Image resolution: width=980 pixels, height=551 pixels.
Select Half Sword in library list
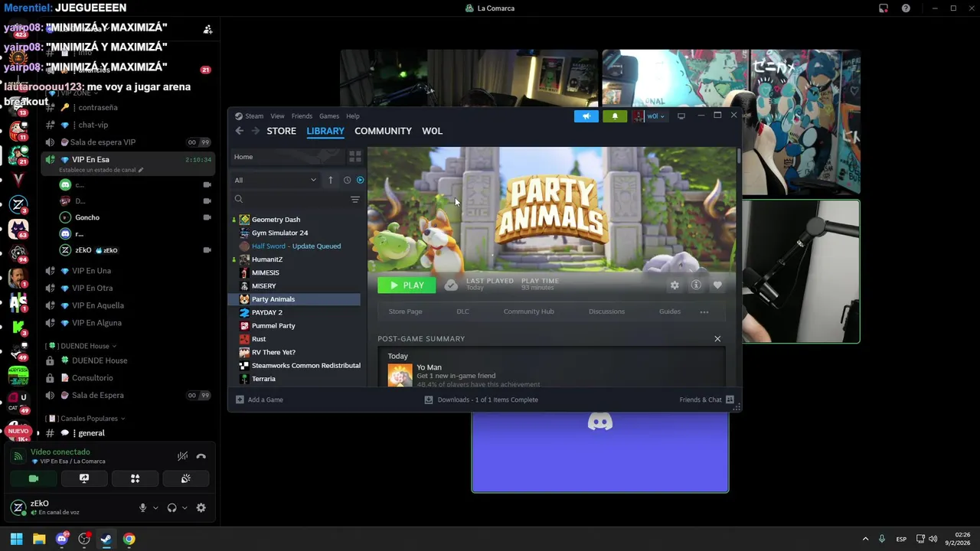[296, 246]
